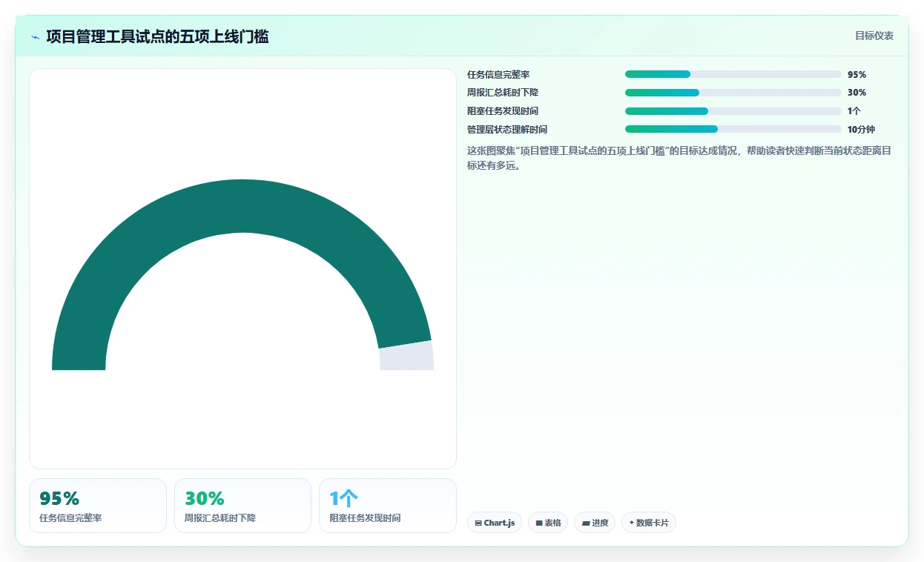Click the lightning icon beside the title

pos(35,37)
